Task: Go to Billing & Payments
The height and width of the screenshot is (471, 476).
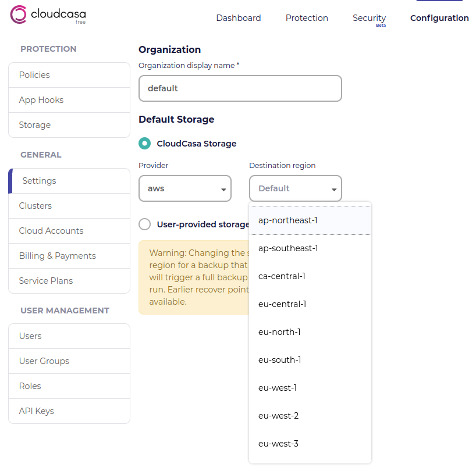Action: coord(69,256)
